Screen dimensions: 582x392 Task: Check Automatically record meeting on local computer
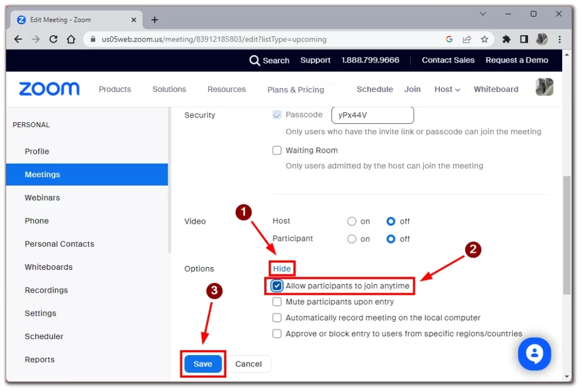[x=277, y=318]
